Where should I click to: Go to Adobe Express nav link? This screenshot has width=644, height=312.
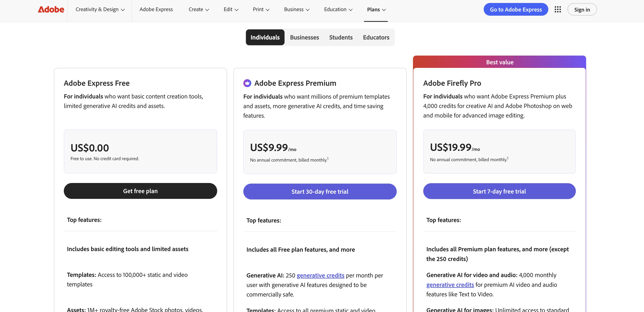coord(156,9)
